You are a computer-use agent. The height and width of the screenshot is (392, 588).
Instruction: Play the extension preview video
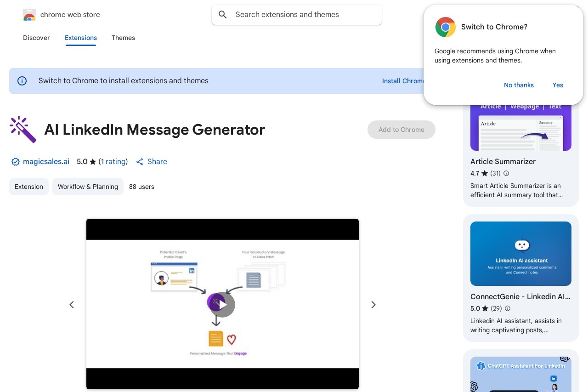tap(223, 304)
